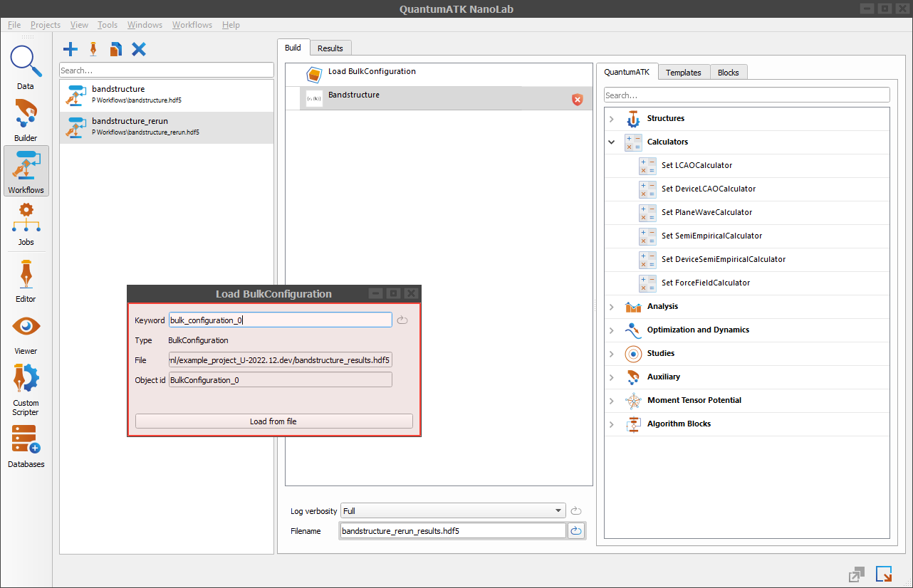
Task: Reset the Log verbosity setting
Action: click(577, 510)
